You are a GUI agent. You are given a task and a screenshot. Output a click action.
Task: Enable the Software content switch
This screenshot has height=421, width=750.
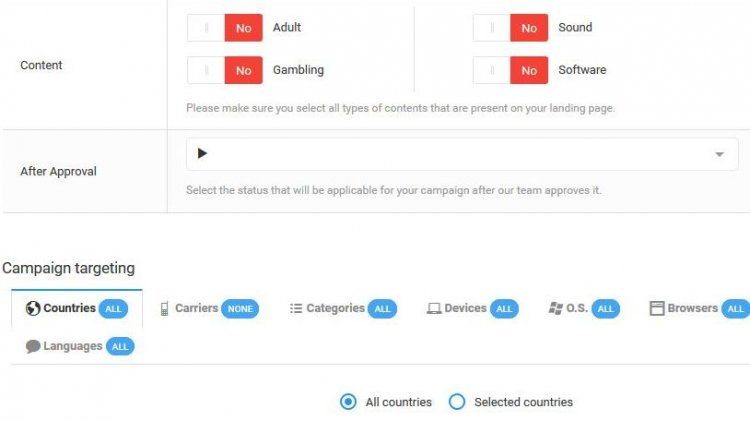point(510,70)
